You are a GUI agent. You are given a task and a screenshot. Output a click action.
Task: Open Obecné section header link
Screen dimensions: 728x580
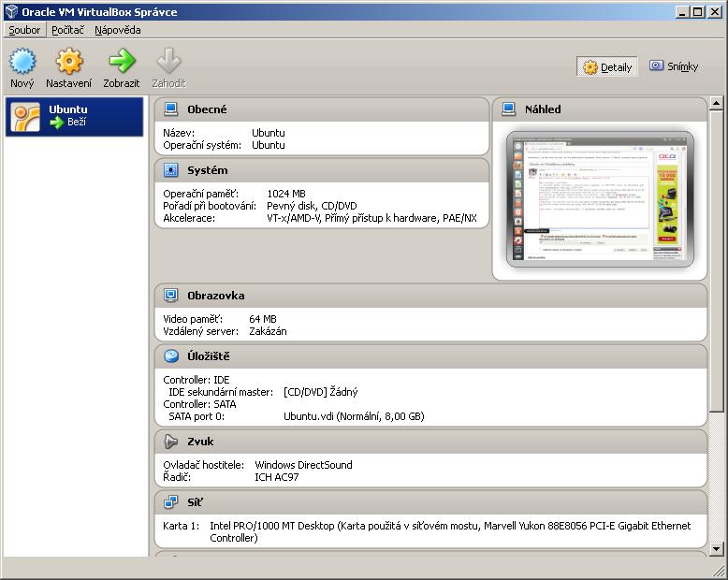pyautogui.click(x=207, y=109)
